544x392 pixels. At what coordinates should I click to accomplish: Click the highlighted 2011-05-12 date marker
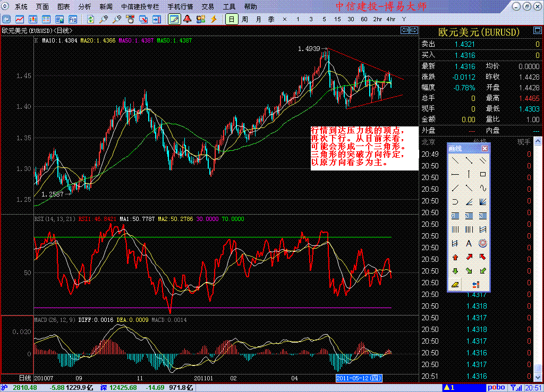(x=359, y=378)
